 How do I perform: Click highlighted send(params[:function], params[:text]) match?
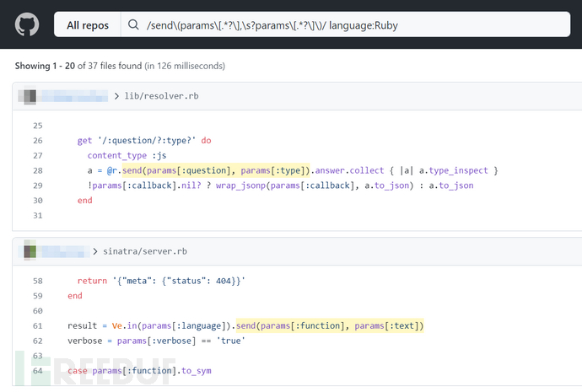click(x=330, y=326)
